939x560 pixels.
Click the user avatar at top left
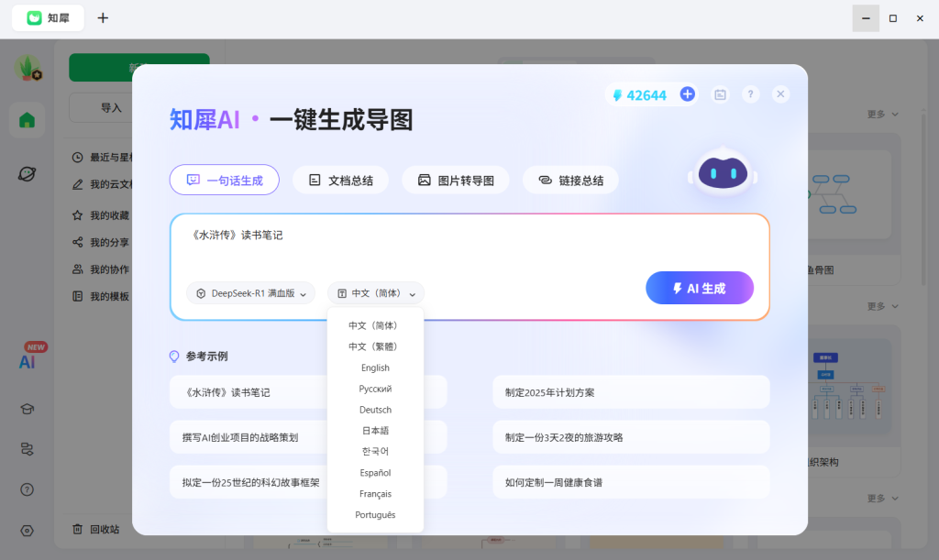(x=28, y=68)
